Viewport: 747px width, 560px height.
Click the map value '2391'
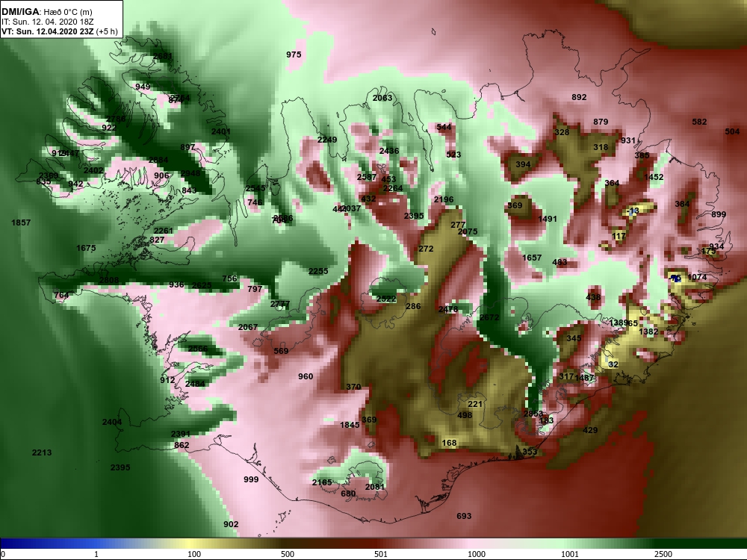tap(180, 435)
